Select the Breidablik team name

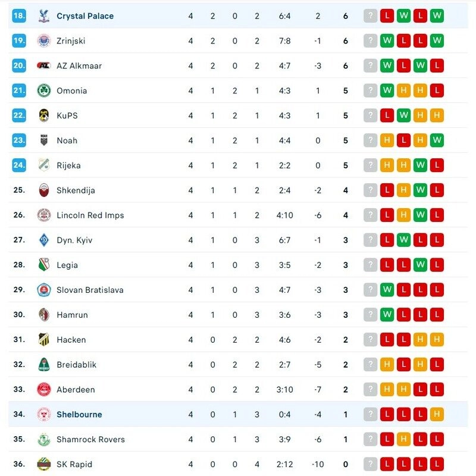pos(77,365)
